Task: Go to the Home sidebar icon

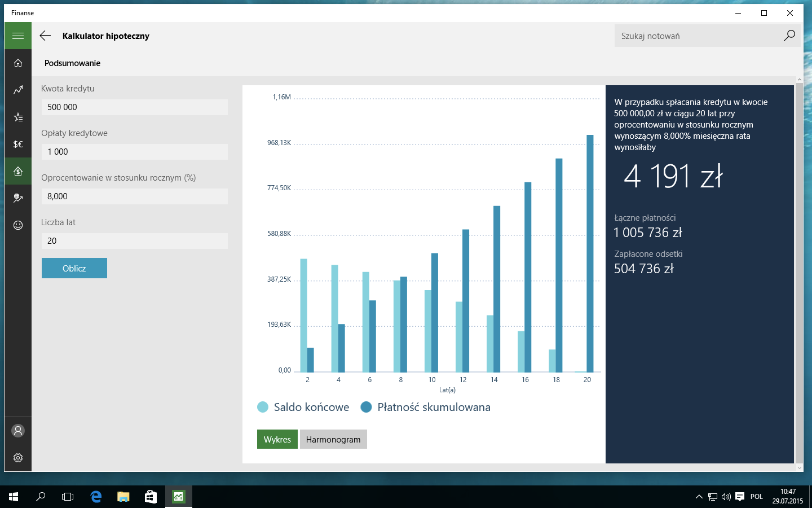Action: click(x=18, y=63)
